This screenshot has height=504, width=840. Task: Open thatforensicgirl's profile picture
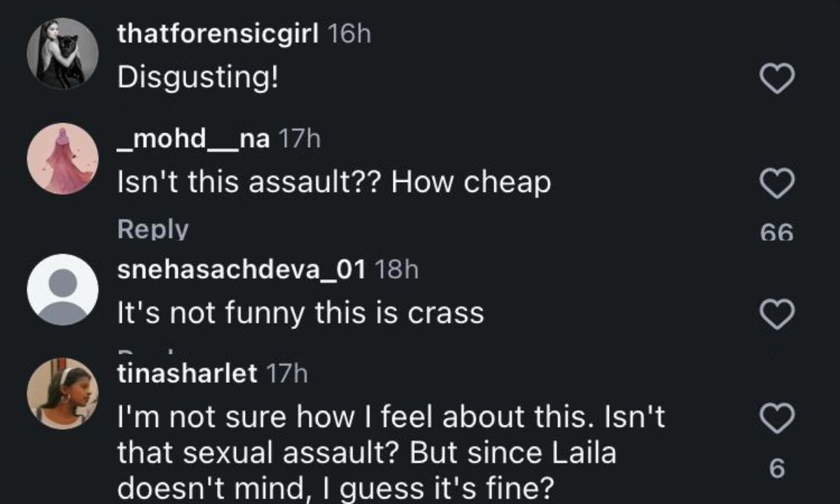click(62, 54)
